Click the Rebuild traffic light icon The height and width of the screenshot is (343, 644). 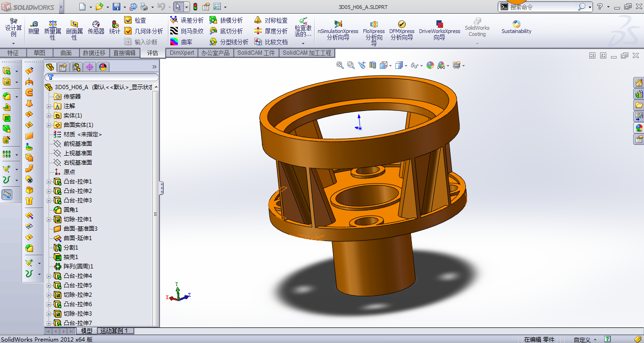pyautogui.click(x=195, y=7)
